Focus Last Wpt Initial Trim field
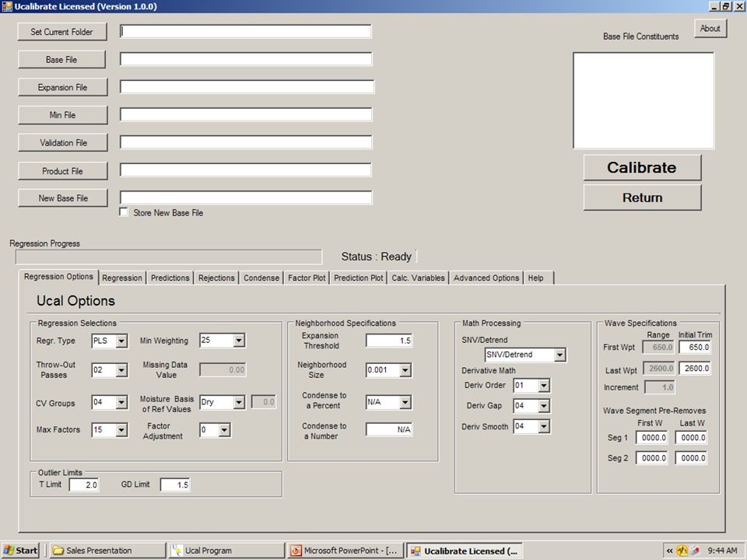 (x=695, y=368)
